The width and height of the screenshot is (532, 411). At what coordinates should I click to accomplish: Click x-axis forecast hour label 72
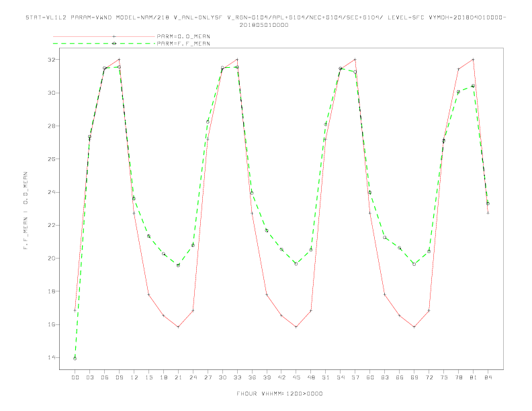tap(429, 377)
